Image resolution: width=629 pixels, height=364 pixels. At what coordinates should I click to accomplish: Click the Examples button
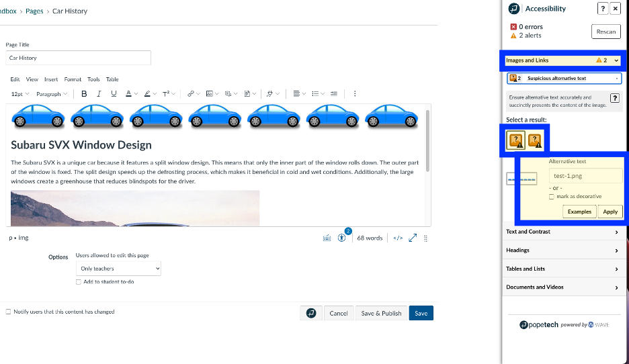pos(579,212)
